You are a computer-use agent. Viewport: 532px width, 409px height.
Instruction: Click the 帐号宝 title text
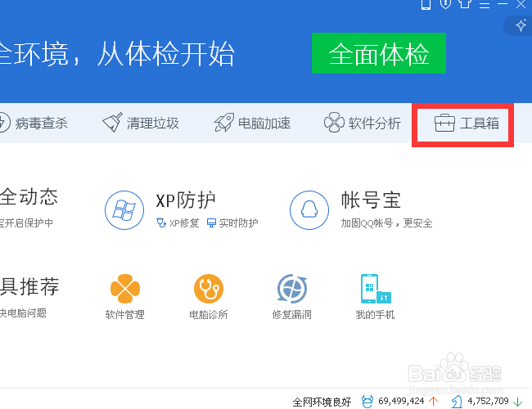371,200
